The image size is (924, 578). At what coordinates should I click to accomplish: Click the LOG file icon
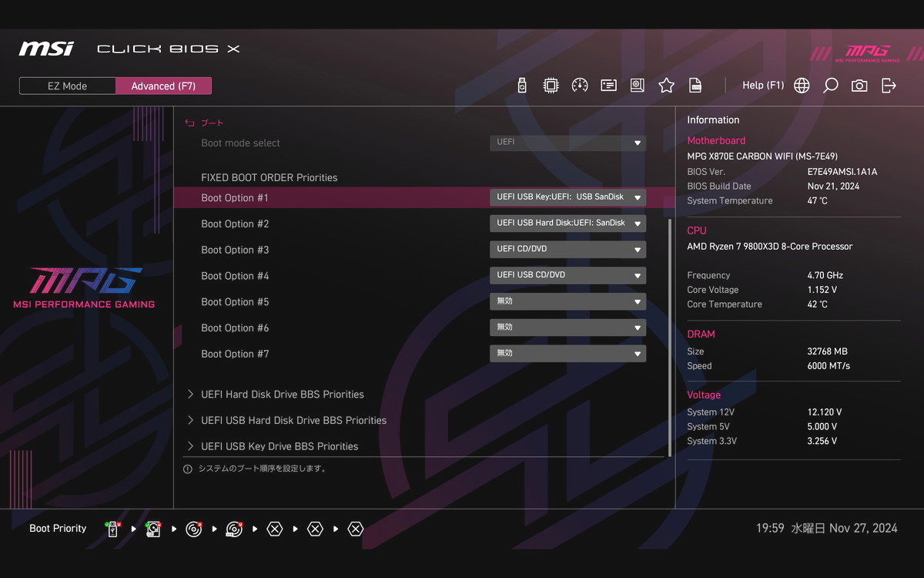click(x=695, y=86)
